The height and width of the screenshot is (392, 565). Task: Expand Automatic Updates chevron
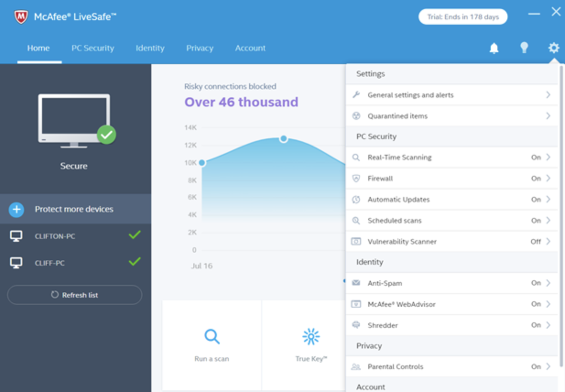tap(548, 200)
